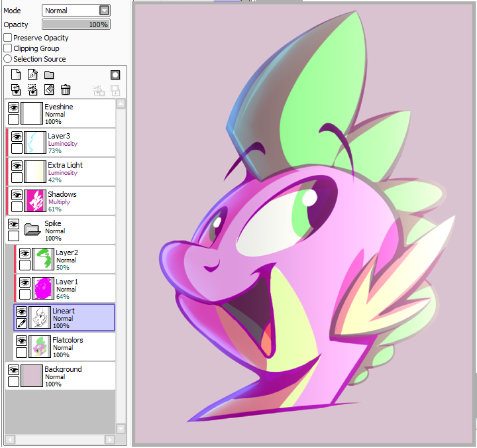
Task: Select the Layer3 thumbnail
Action: pos(35,142)
